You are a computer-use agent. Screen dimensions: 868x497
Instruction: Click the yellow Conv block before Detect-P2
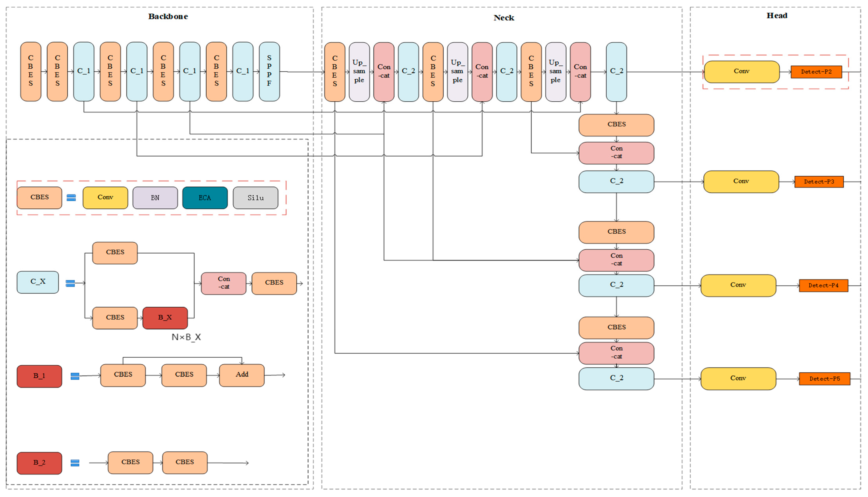point(741,72)
